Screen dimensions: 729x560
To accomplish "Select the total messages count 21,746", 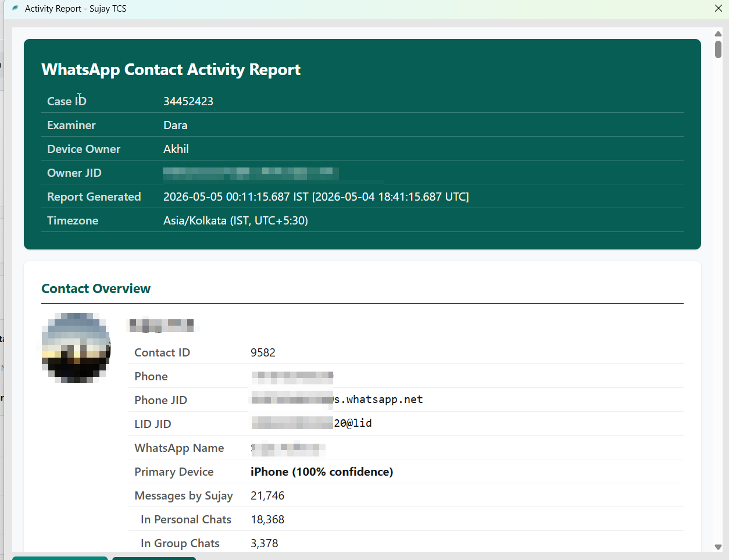I will coord(267,495).
